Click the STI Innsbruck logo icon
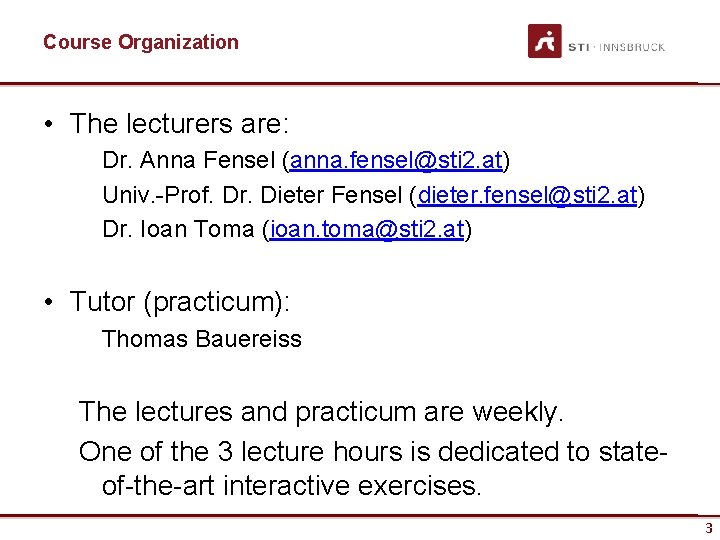720x540 pixels. coord(545,41)
